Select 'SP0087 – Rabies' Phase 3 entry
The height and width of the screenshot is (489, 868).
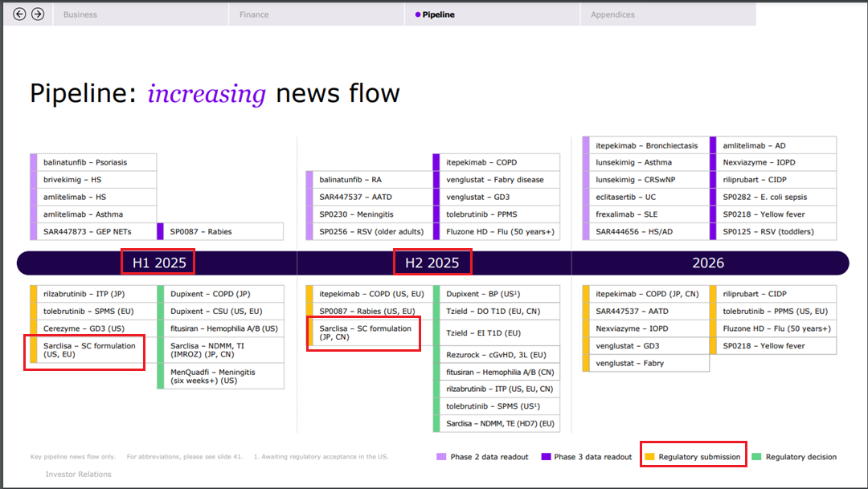tap(220, 232)
